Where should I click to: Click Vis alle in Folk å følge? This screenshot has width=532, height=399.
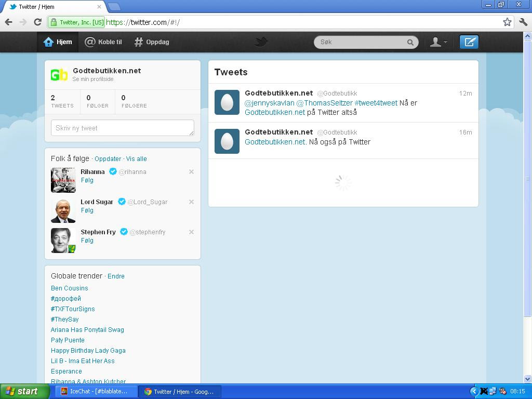pos(137,159)
